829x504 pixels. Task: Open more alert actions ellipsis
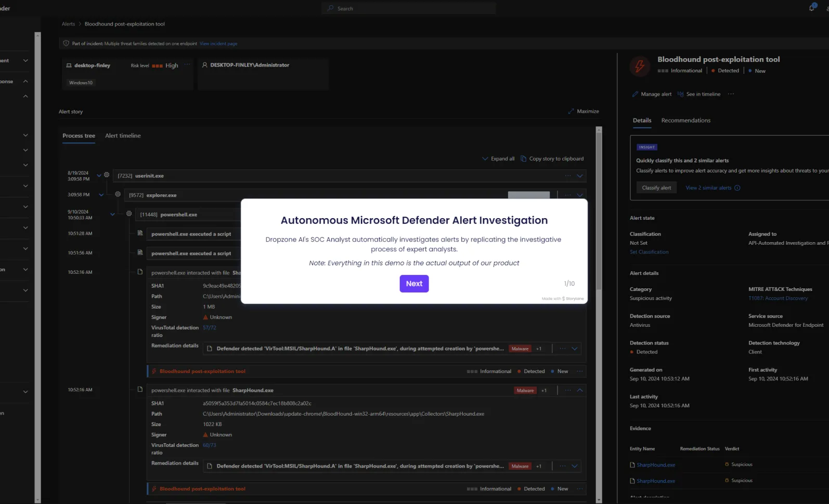click(x=731, y=94)
